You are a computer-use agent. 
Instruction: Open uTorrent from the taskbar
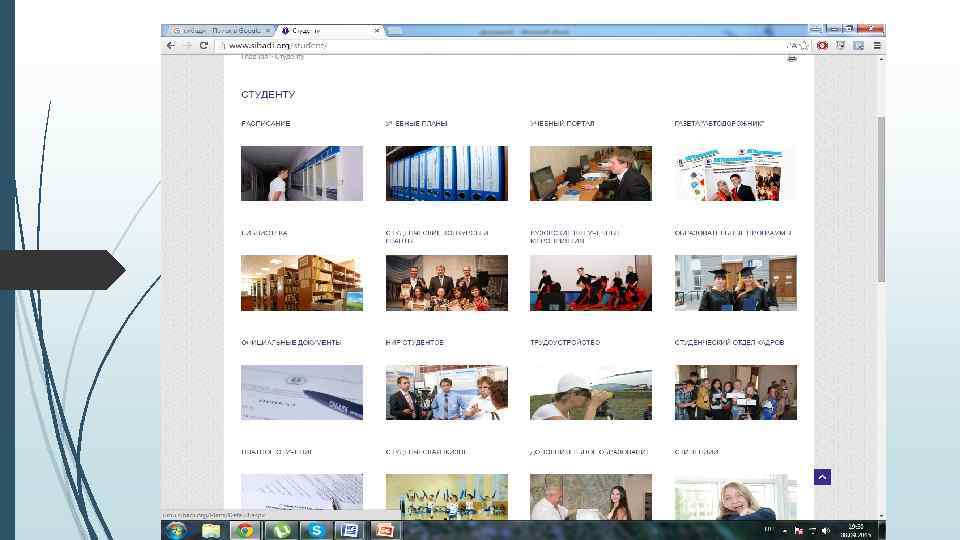[x=282, y=530]
